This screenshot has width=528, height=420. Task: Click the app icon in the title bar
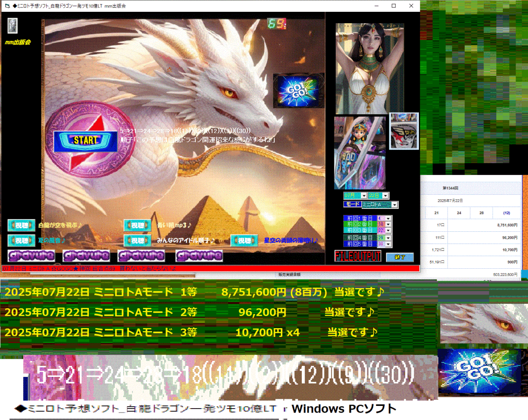7,6
